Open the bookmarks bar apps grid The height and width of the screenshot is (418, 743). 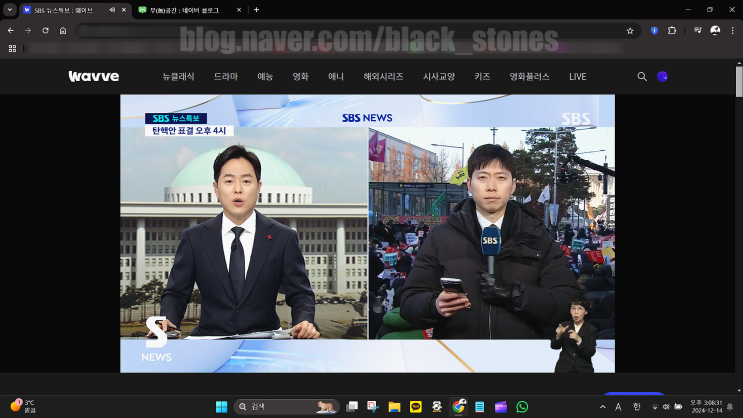[x=12, y=48]
